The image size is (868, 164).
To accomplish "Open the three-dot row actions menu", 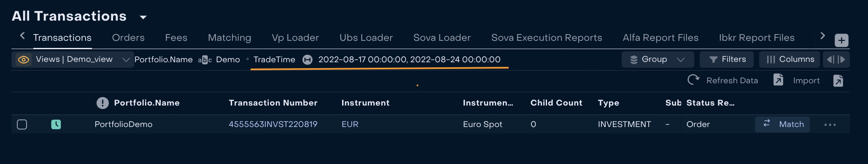I will click(830, 125).
